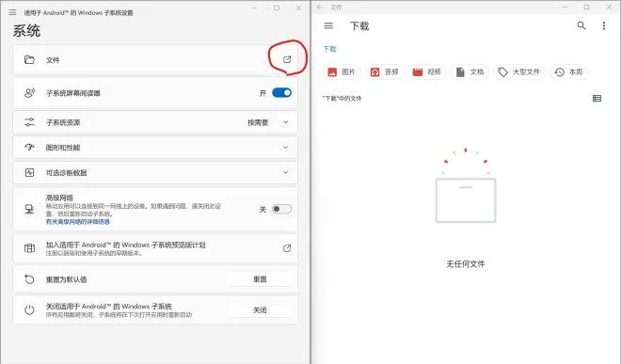Click the 重置 button
Image resolution: width=621 pixels, height=364 pixels.
[x=260, y=279]
